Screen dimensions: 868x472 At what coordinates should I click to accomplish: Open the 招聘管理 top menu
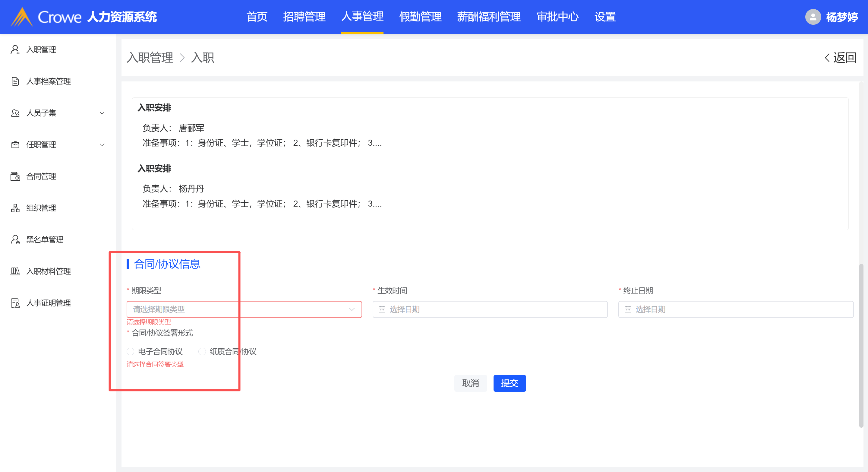click(x=304, y=17)
